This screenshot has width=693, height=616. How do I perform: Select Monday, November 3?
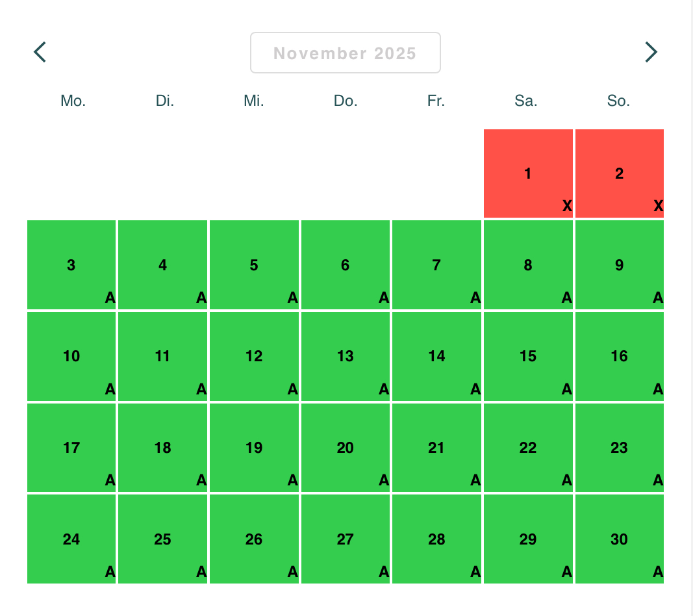coord(71,265)
